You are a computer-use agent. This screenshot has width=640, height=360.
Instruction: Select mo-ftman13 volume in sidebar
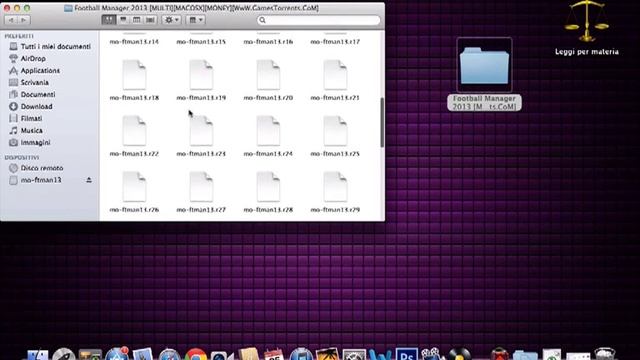click(x=35, y=180)
